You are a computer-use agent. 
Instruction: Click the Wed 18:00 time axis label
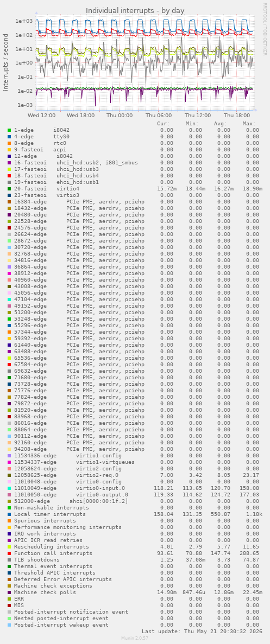(x=80, y=116)
